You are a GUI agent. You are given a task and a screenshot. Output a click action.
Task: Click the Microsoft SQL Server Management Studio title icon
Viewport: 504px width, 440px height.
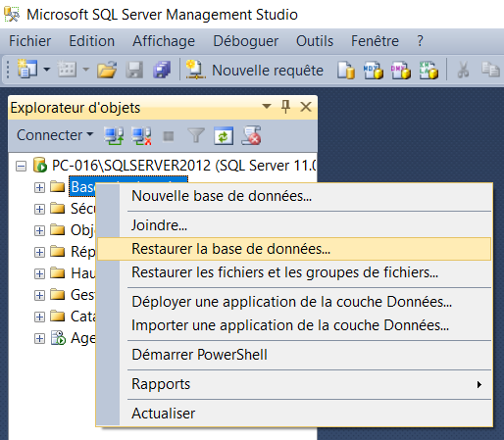click(12, 14)
